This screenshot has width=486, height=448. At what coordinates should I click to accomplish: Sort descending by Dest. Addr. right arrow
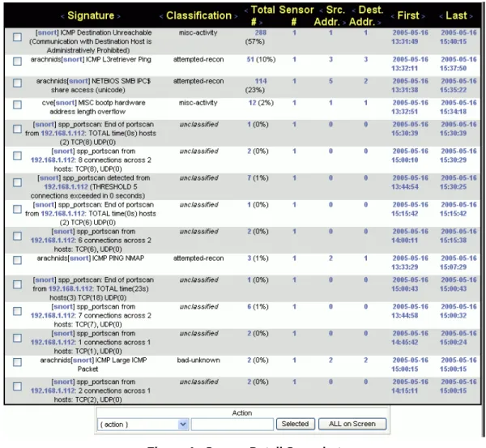pos(379,23)
